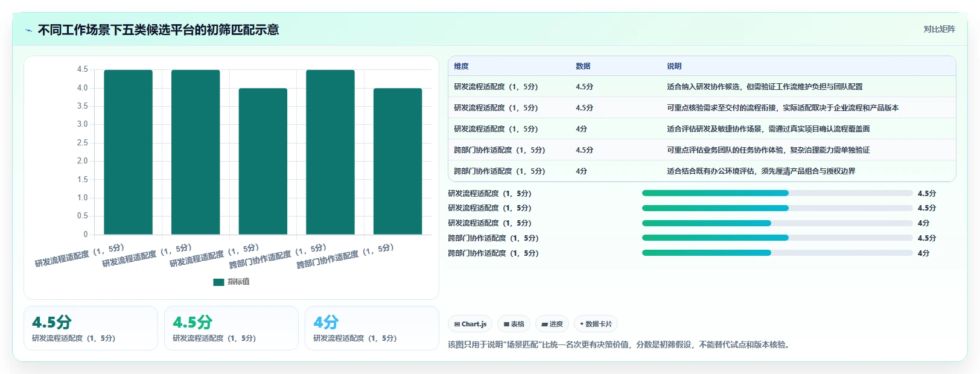Click the Chart.js chip icon

coord(457,325)
